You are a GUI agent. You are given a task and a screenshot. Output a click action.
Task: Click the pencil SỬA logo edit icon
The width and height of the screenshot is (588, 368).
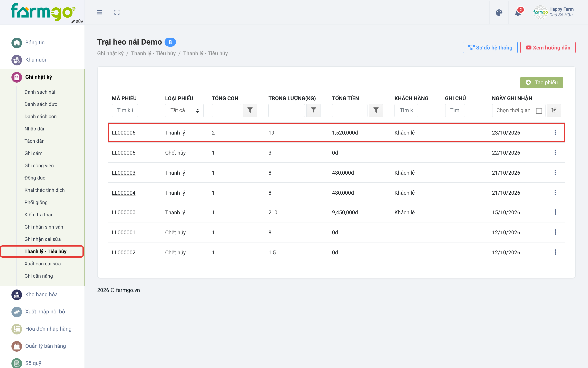coord(77,21)
